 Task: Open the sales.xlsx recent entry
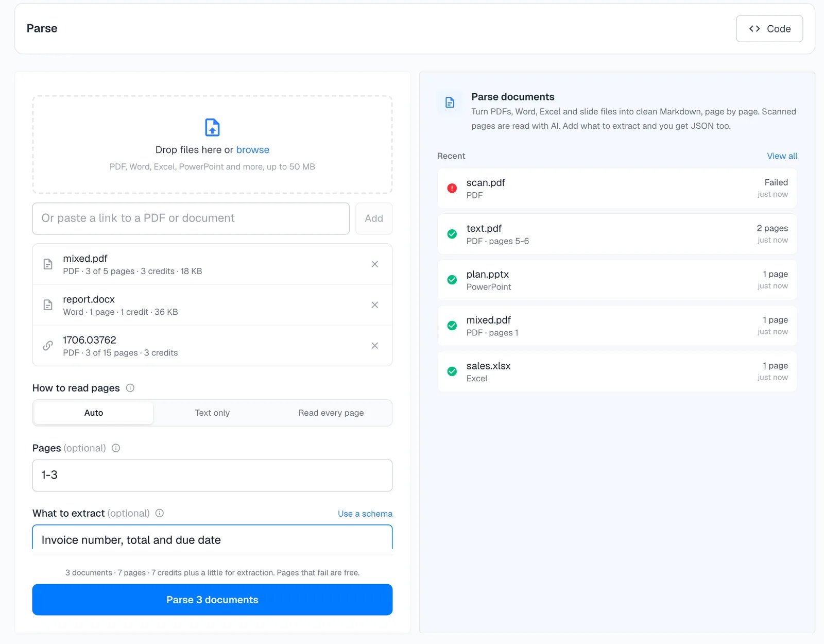coord(617,371)
